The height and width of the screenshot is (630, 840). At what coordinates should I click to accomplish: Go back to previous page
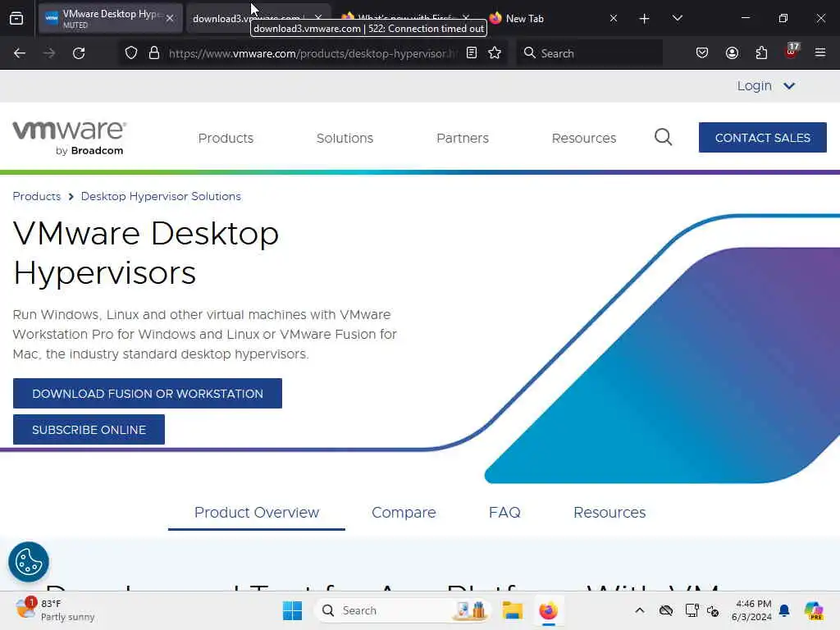20,53
